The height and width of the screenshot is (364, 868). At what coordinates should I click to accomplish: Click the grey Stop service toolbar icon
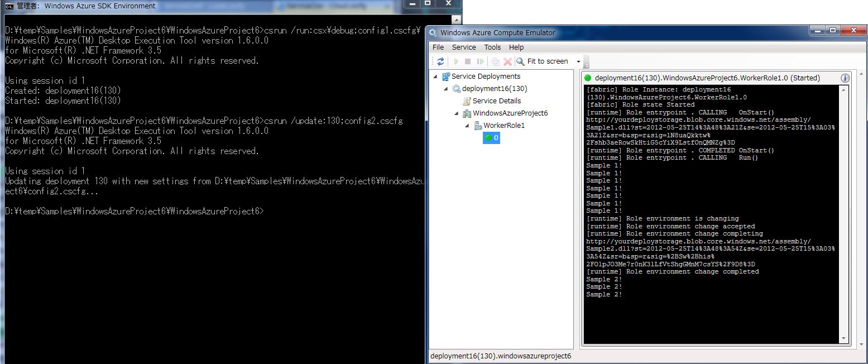click(x=468, y=61)
